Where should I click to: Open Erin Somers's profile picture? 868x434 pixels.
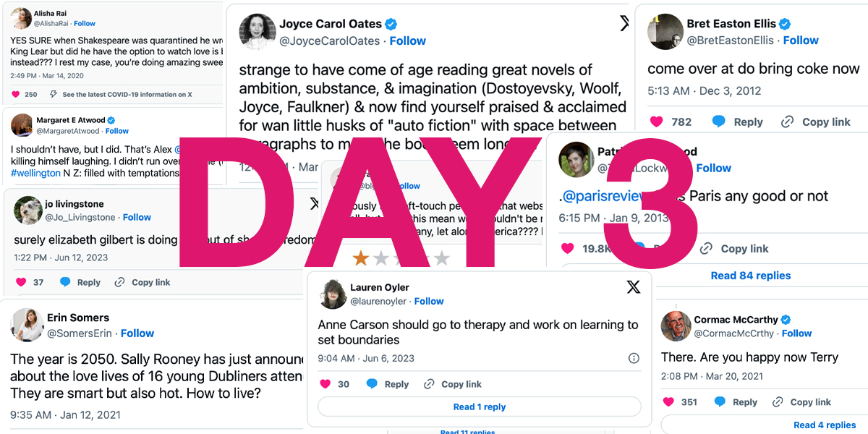click(27, 325)
